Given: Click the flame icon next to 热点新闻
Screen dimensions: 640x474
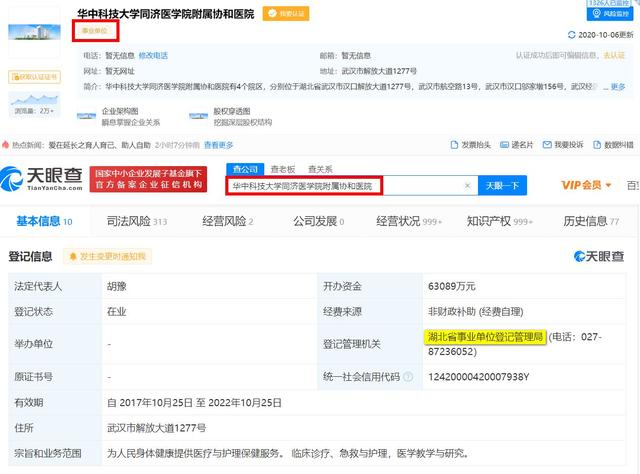Looking at the screenshot, I should [x=5, y=145].
